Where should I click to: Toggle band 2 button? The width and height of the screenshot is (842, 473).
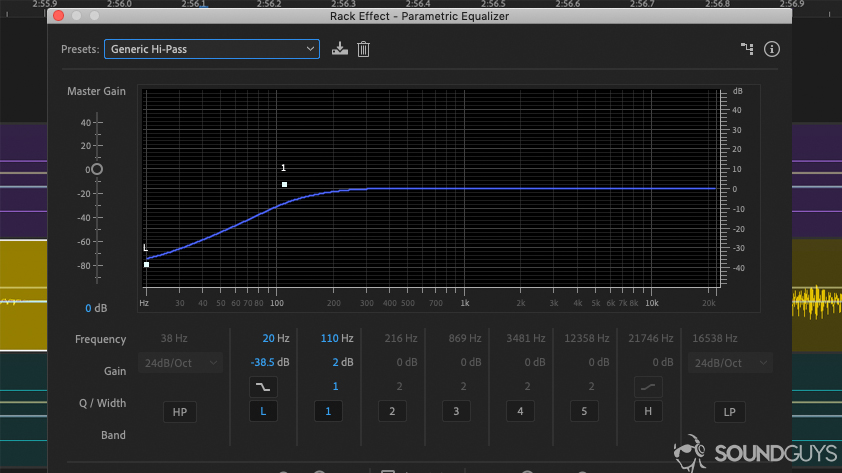[x=392, y=411]
